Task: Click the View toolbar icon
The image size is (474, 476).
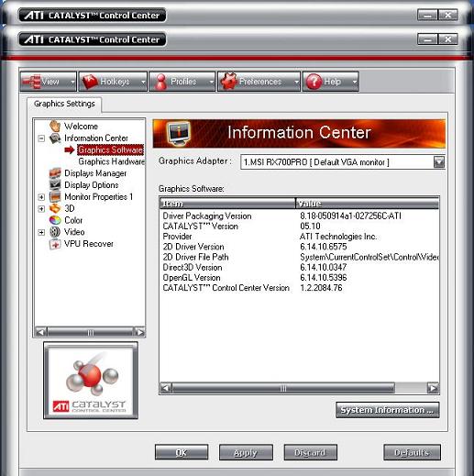Action: coord(31,82)
